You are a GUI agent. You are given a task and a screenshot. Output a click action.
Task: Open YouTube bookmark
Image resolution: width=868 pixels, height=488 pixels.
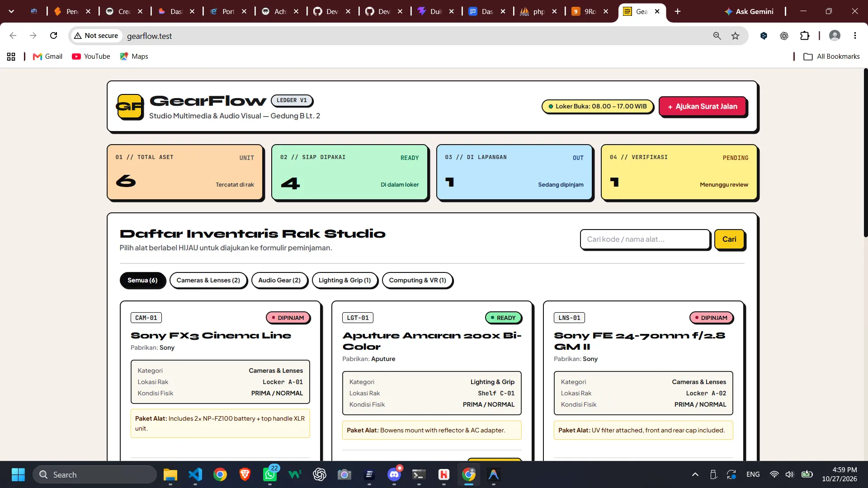tap(91, 56)
